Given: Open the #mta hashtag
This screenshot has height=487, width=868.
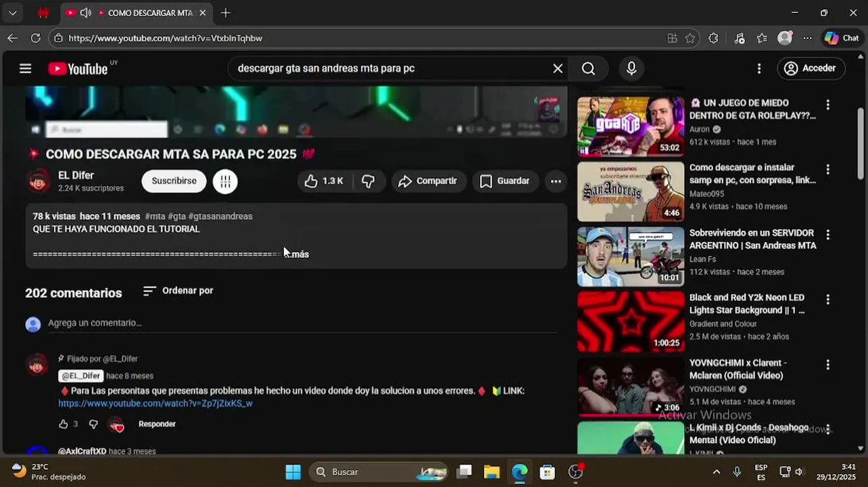Looking at the screenshot, I should tap(155, 216).
